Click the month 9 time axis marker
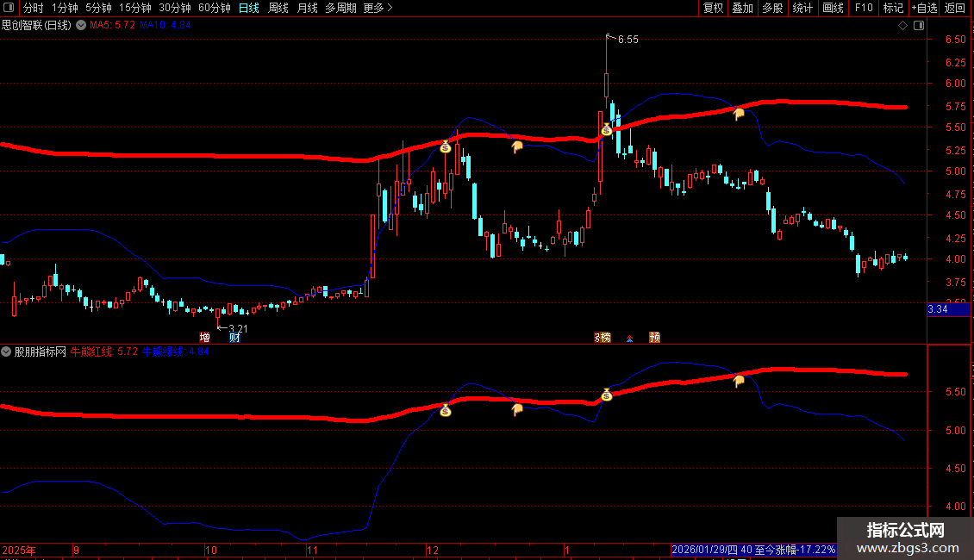Viewport: 974px width, 560px height. 77,550
